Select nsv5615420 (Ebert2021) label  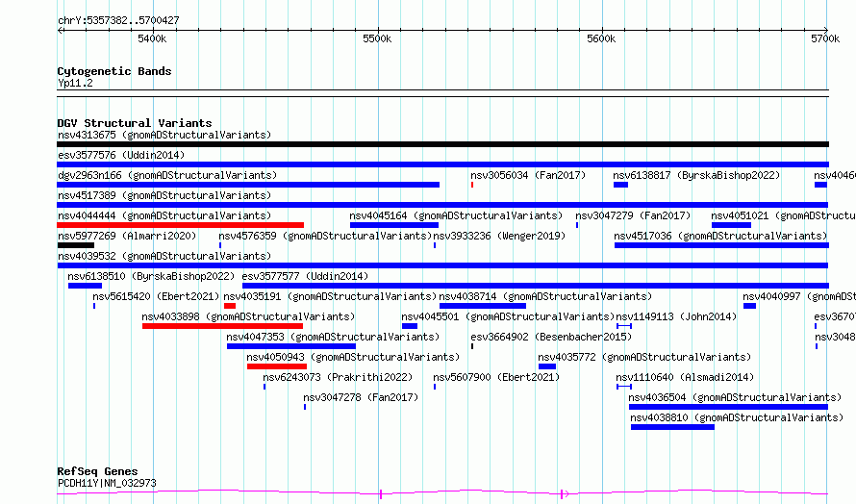pyautogui.click(x=156, y=296)
